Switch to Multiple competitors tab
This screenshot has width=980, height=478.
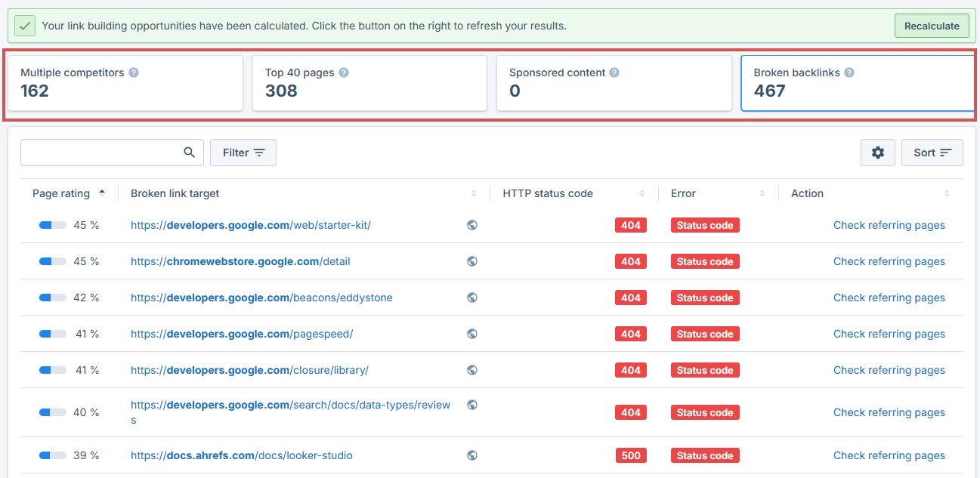point(125,83)
